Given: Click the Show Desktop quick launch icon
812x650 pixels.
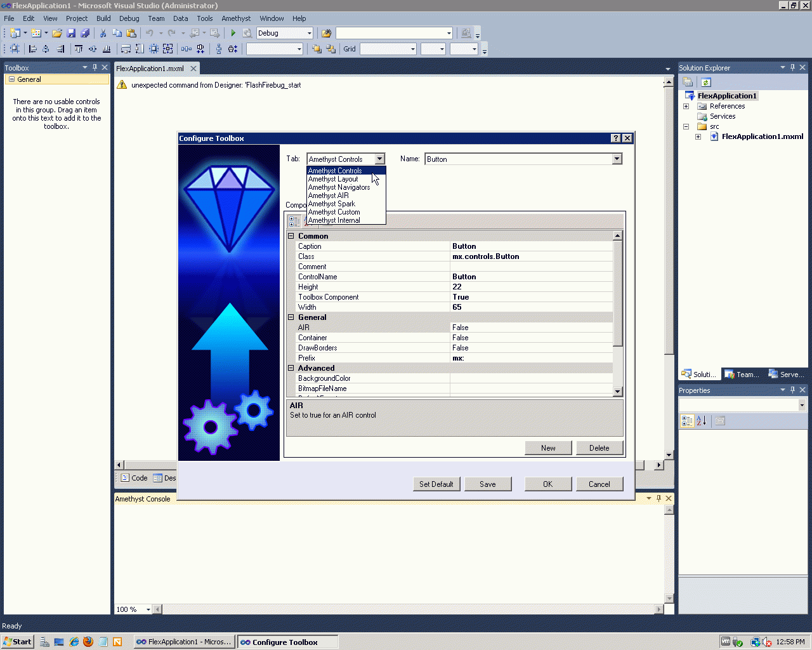Looking at the screenshot, I should (59, 642).
